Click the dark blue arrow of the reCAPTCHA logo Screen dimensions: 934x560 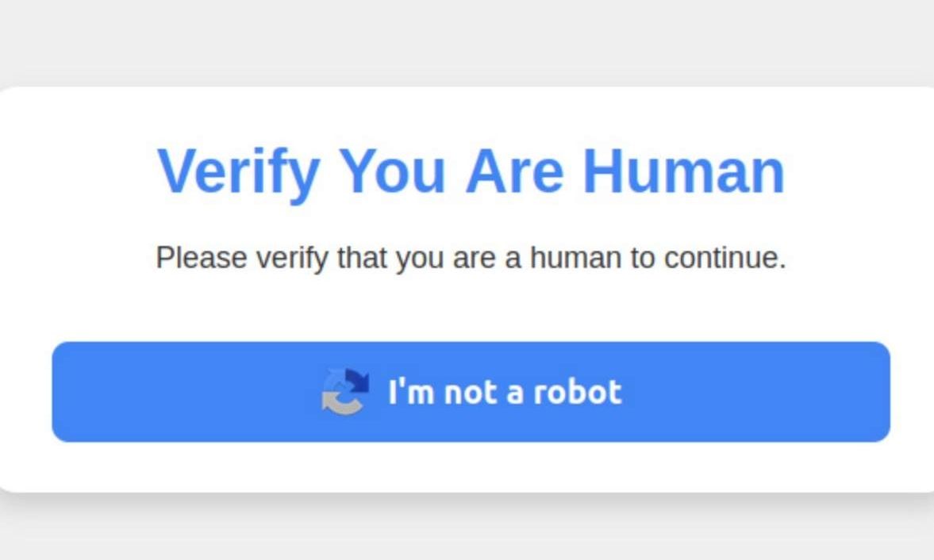357,381
